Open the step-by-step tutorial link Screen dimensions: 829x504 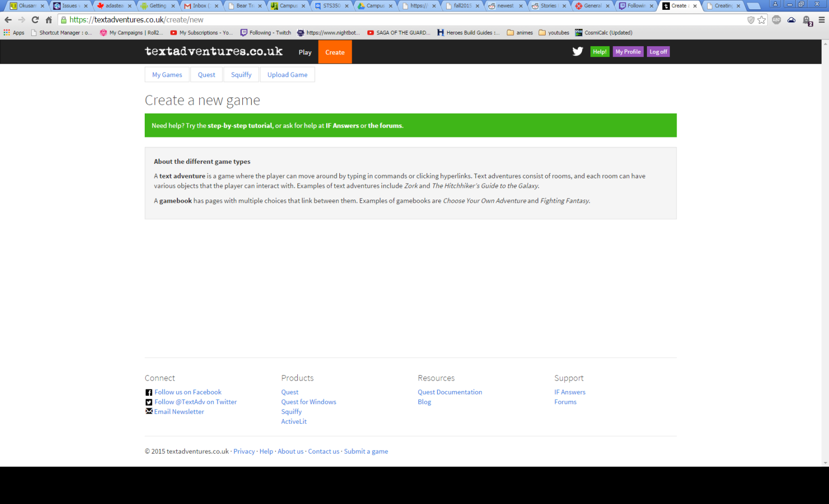[240, 125]
